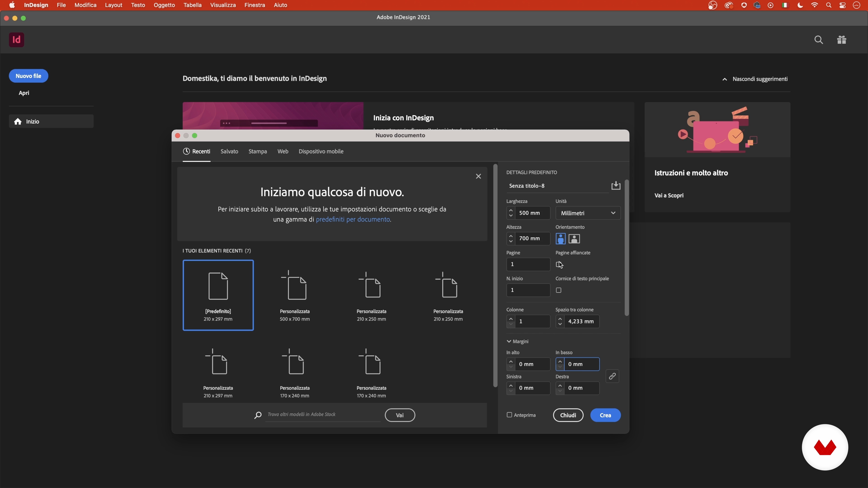The height and width of the screenshot is (488, 868).
Task: Select portrait orientation icon
Action: pyautogui.click(x=560, y=239)
